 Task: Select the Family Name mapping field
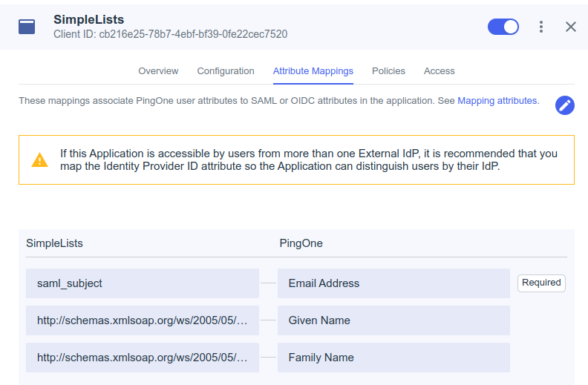[x=393, y=358]
